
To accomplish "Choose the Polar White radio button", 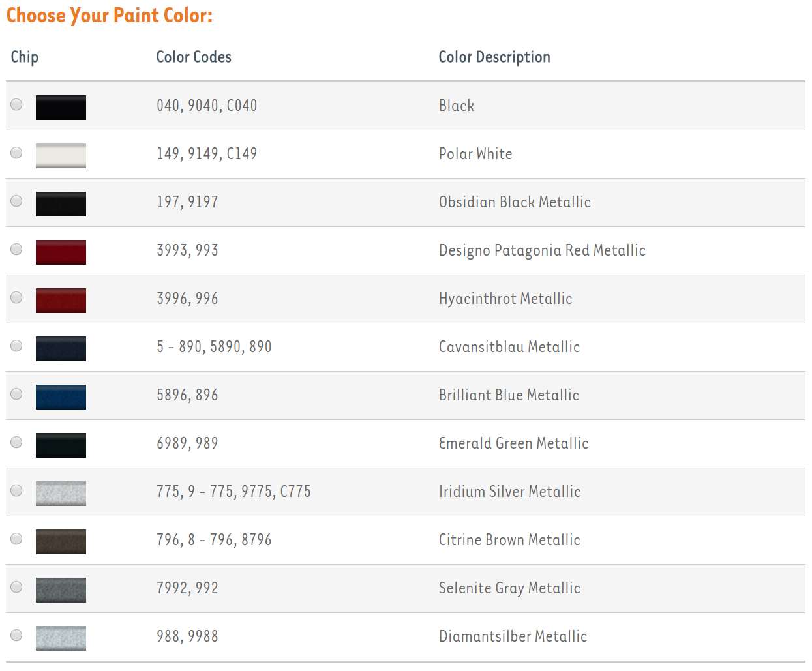I will pos(17,153).
